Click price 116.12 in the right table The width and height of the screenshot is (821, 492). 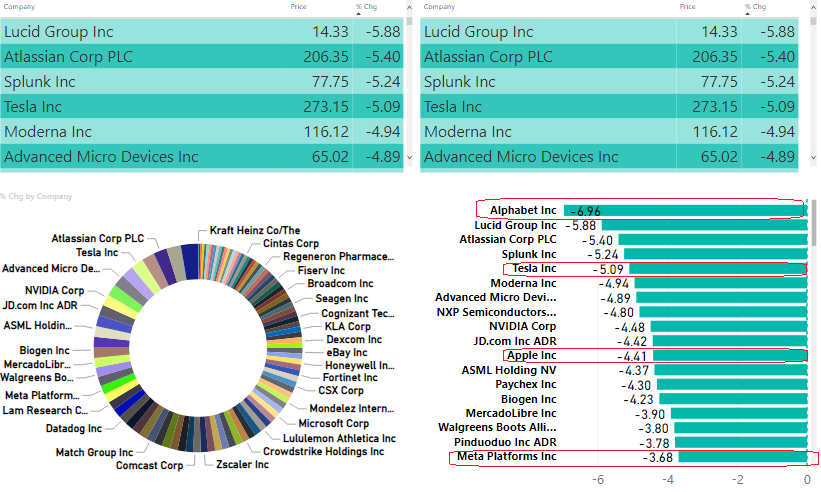pos(715,132)
